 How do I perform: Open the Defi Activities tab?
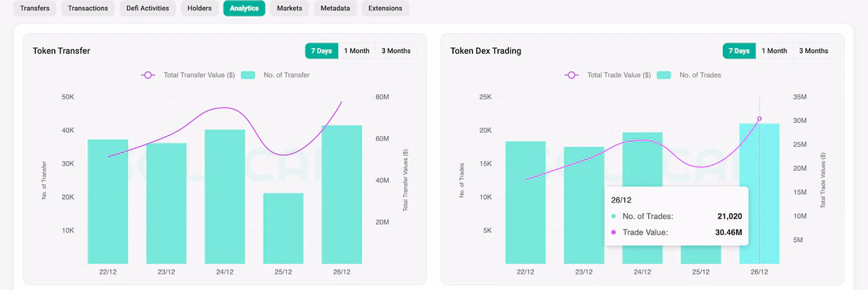148,8
